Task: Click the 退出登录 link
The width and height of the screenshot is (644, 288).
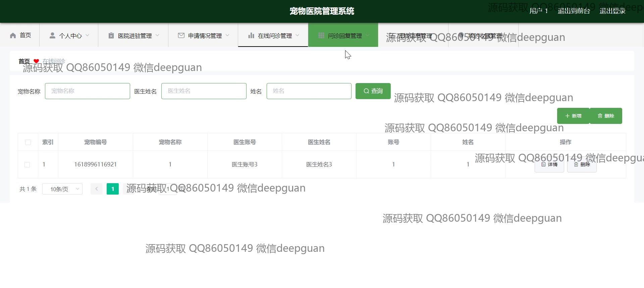Action: (612, 11)
